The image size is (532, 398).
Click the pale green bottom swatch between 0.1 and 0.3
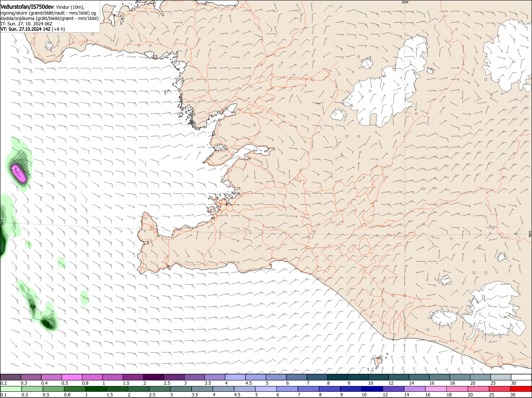(x=11, y=389)
